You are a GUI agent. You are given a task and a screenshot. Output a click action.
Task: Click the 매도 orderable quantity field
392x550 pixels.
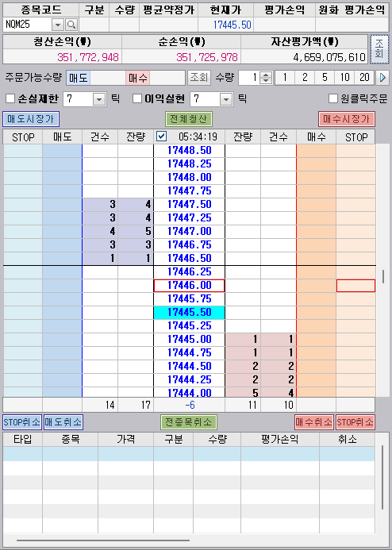pos(108,78)
